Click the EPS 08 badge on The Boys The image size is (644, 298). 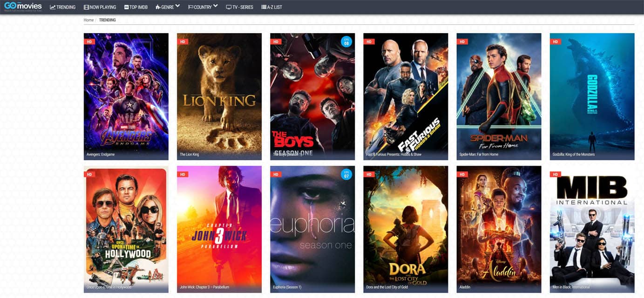(346, 41)
